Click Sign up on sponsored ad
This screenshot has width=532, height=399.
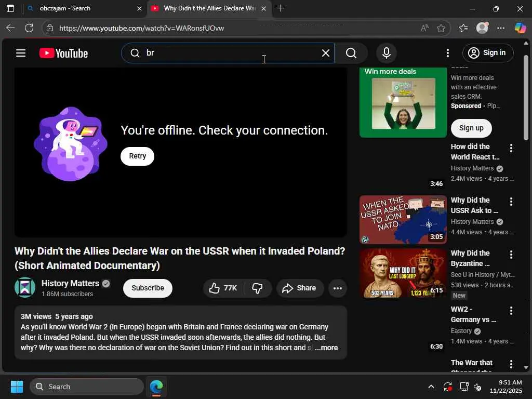(471, 128)
